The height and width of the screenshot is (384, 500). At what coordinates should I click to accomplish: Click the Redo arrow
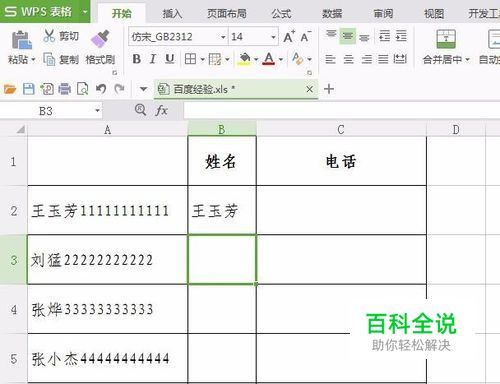(119, 89)
